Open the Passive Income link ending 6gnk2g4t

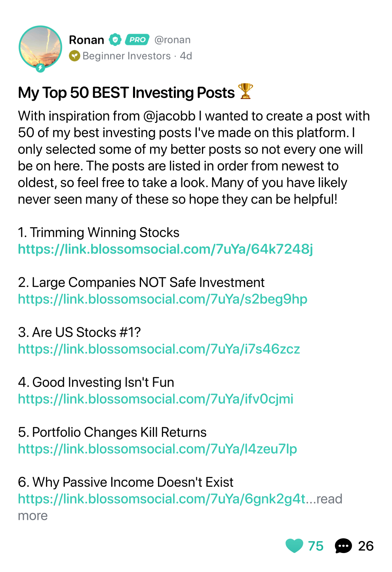pos(162,499)
